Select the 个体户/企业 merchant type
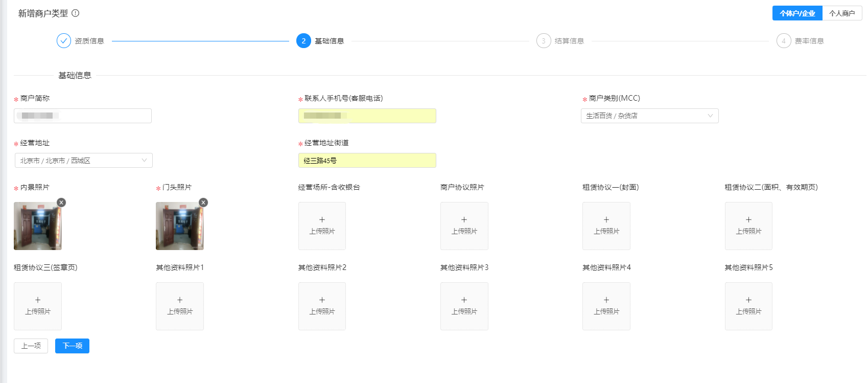The width and height of the screenshot is (868, 383). pyautogui.click(x=797, y=13)
